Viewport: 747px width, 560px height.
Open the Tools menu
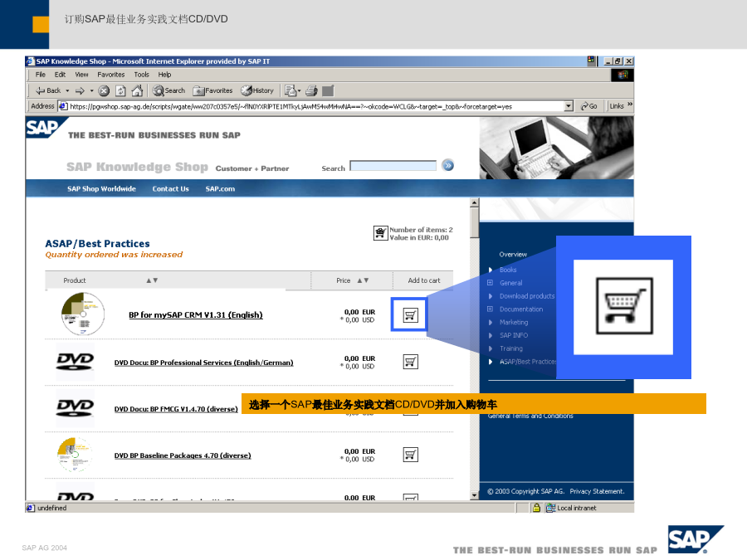coord(141,75)
